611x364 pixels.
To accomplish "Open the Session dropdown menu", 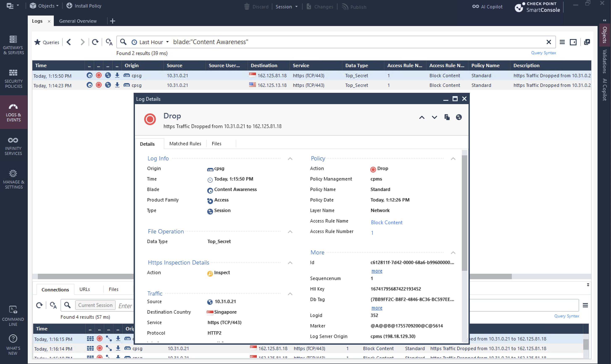I will [286, 7].
